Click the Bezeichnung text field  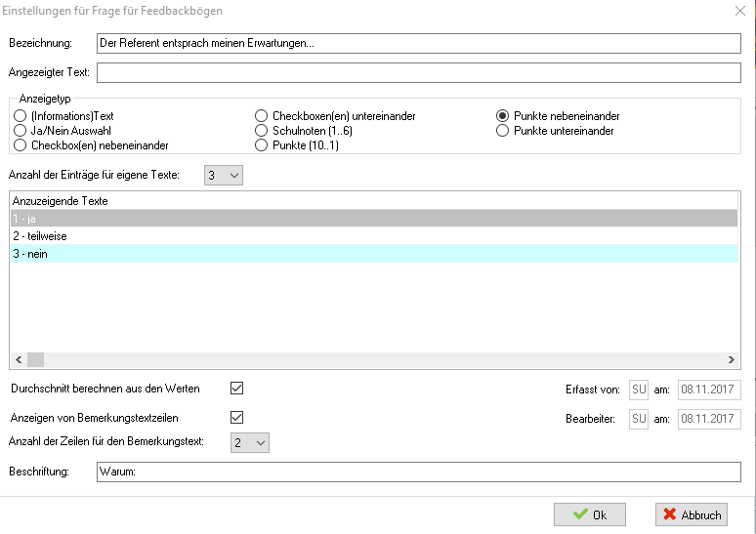click(418, 43)
